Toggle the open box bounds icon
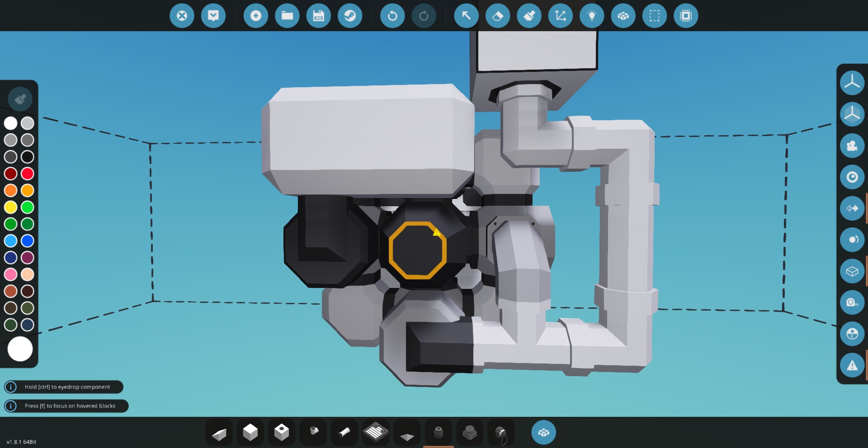 point(852,271)
